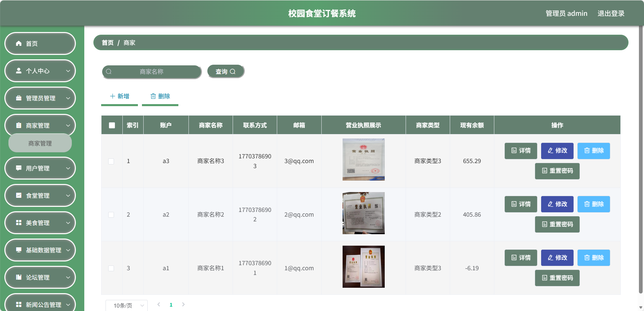Click the 商家类型 column header
Screen dimensions: 644x311
[428, 125]
